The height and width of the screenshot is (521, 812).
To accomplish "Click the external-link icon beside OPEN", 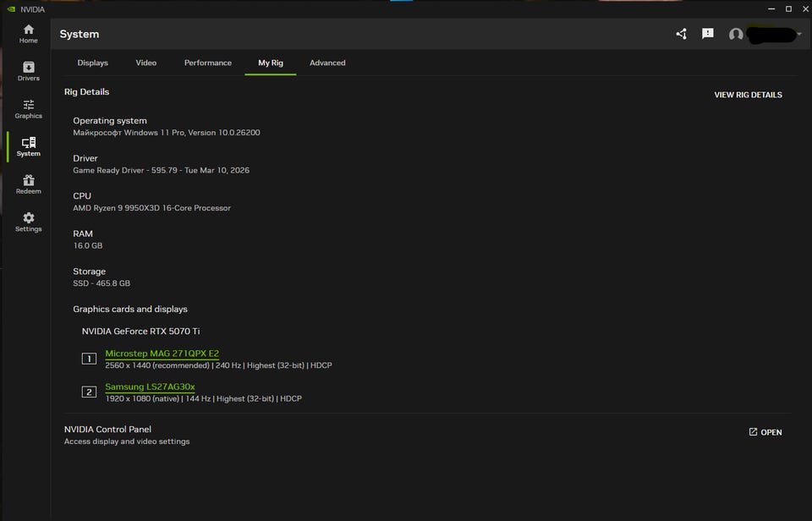I will (753, 432).
